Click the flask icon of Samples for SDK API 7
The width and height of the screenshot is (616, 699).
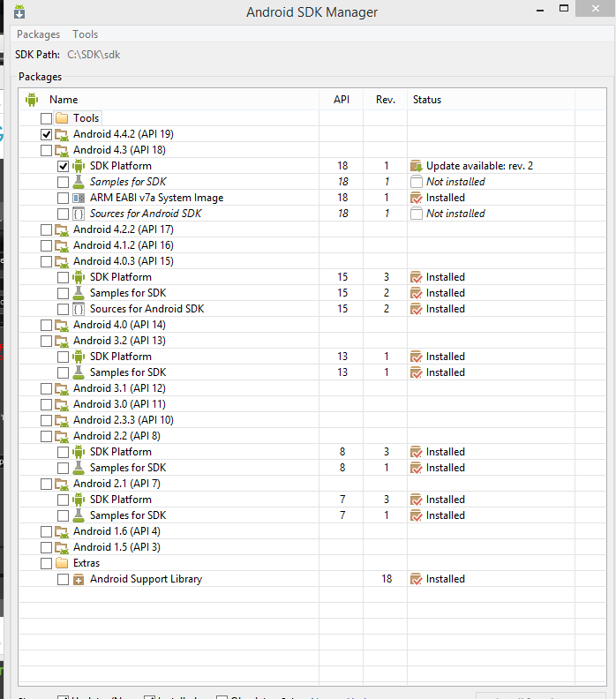coord(79,515)
